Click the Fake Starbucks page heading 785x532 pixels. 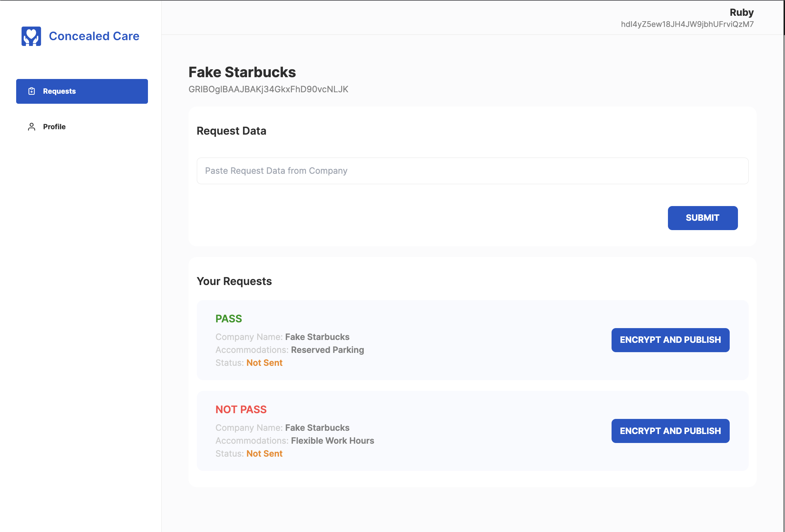pos(242,72)
